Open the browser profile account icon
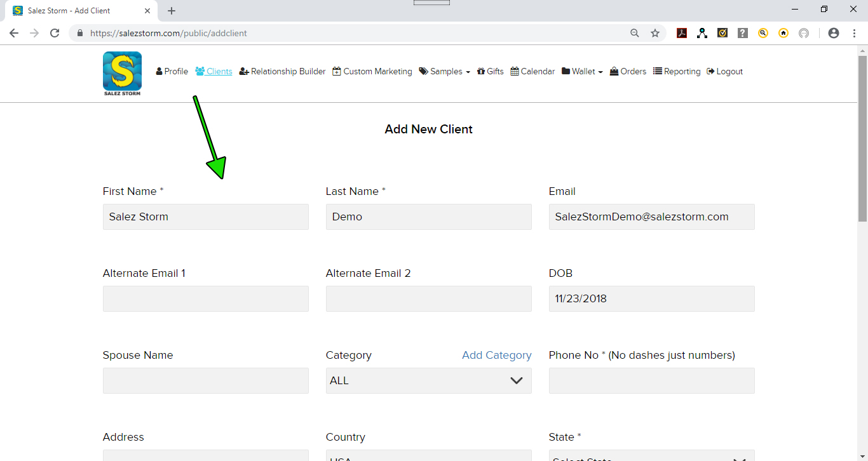Screen dimensions: 868x461 pyautogui.click(x=834, y=33)
